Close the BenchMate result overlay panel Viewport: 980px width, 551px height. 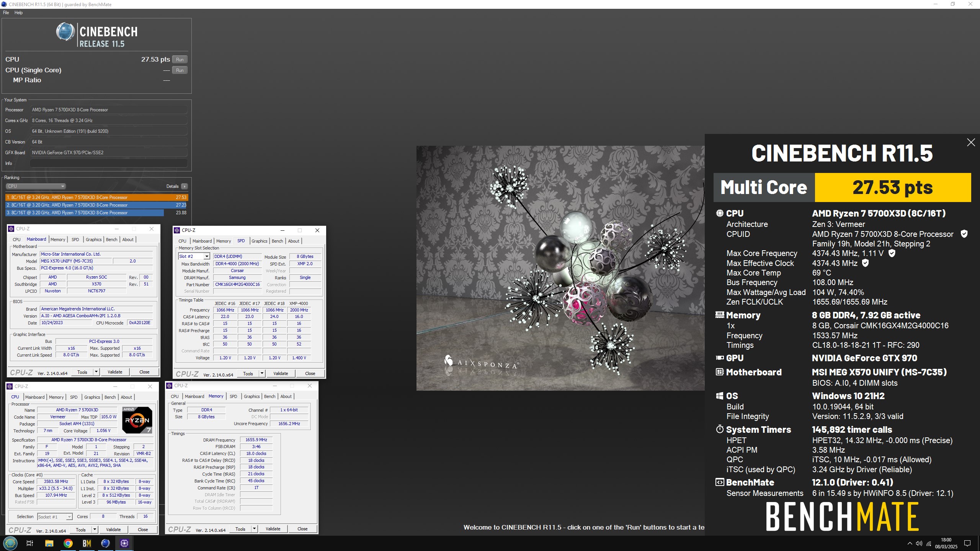click(971, 142)
